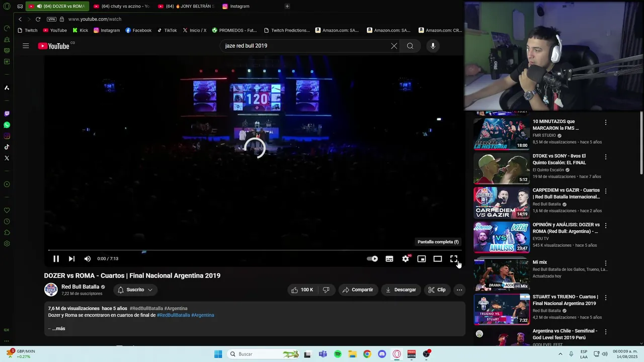This screenshot has height=362, width=644.
Task: Toggle subtitles button in video player
Action: [x=389, y=258]
